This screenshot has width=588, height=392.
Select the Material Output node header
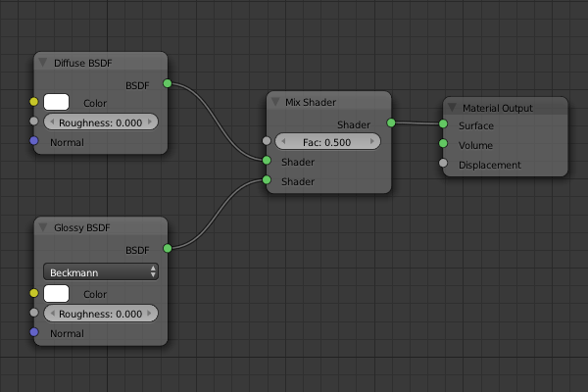(505, 107)
